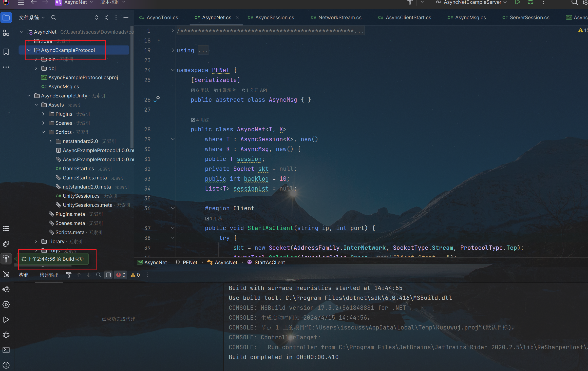588x371 pixels.
Task: Expand the Plugins folder
Action: tap(43, 114)
